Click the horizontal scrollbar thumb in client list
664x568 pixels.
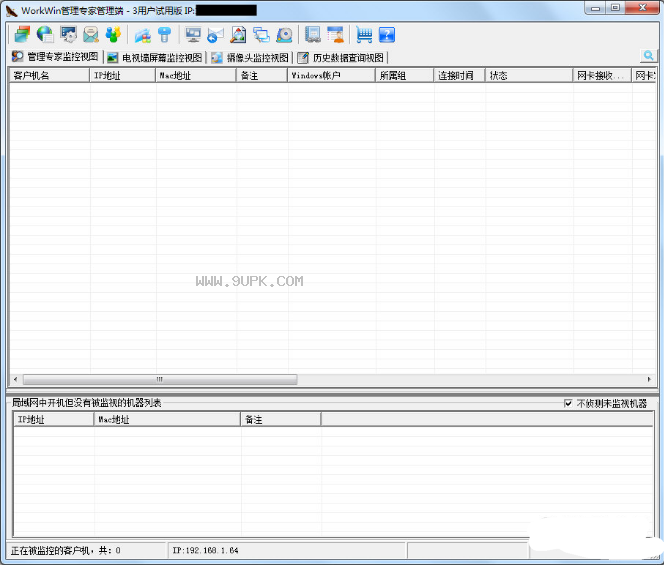160,380
